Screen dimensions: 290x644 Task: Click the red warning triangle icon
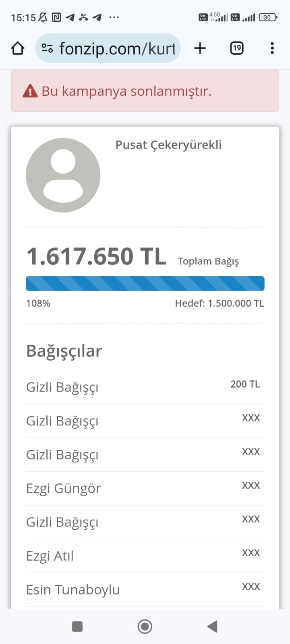(x=30, y=91)
